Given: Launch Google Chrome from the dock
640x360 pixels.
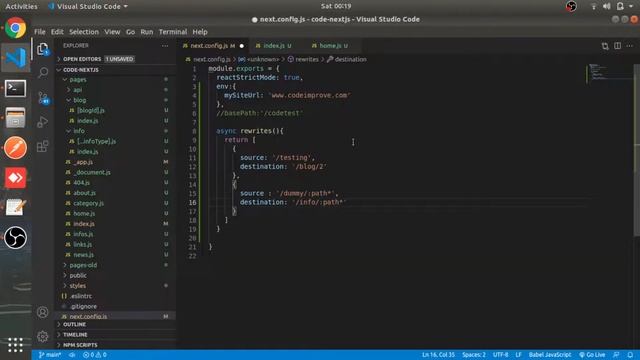Looking at the screenshot, I should (16, 28).
